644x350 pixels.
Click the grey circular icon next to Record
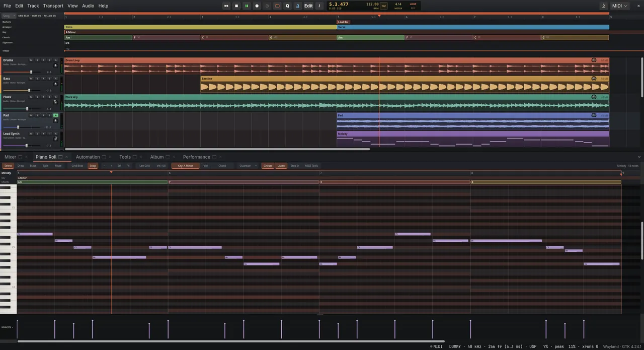pos(267,6)
